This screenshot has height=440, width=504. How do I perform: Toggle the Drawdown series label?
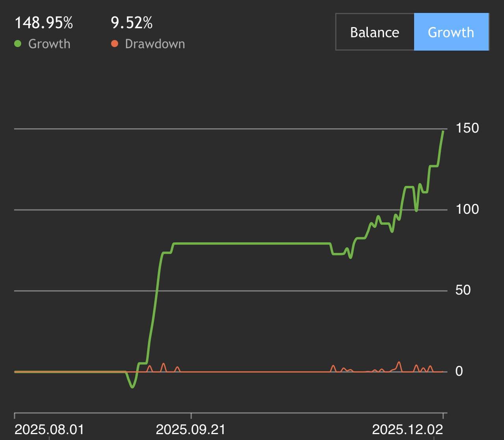pos(155,44)
